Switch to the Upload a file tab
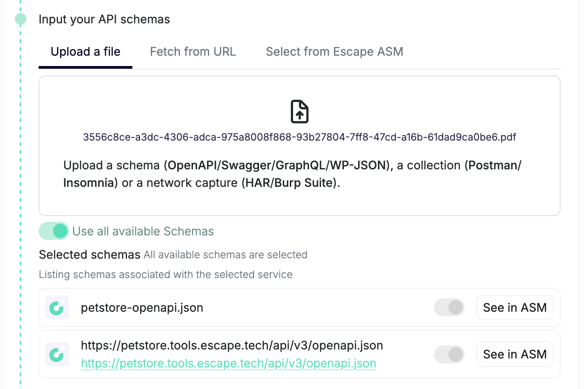 click(85, 52)
